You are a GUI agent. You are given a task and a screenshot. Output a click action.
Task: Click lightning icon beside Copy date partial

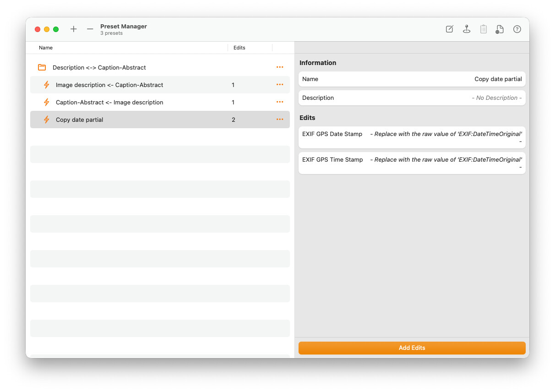tap(46, 120)
